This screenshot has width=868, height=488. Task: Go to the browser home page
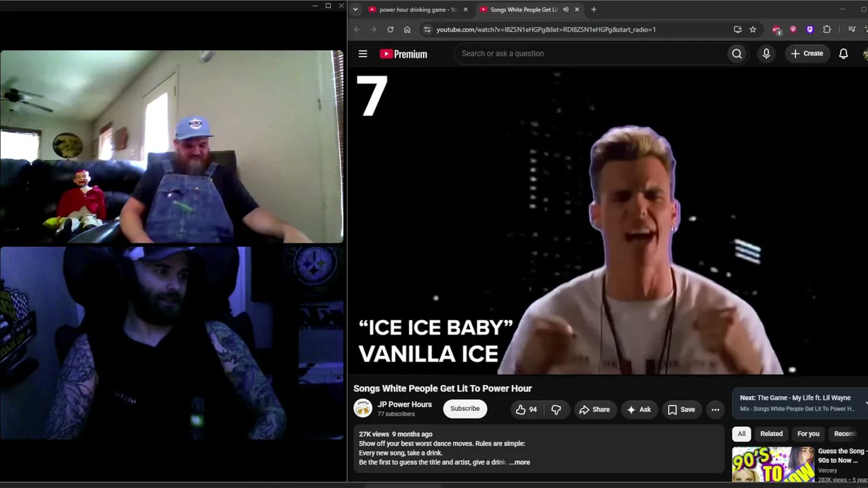[407, 29]
